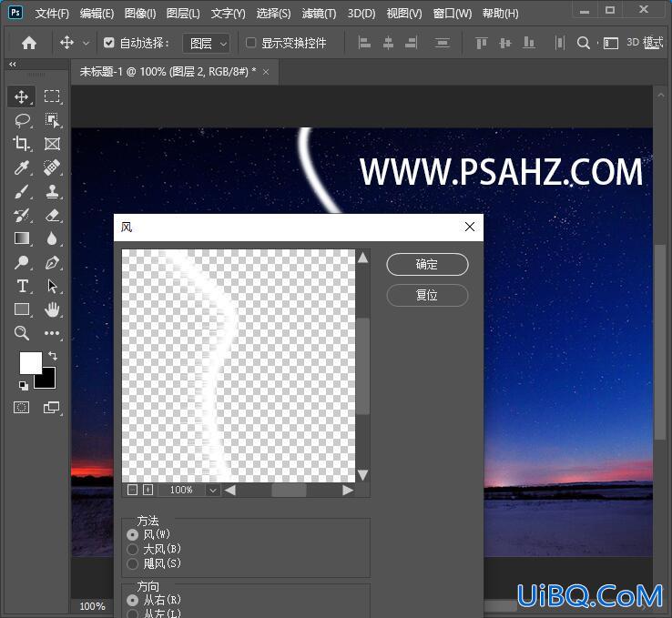Select the Brush tool

pos(22,192)
